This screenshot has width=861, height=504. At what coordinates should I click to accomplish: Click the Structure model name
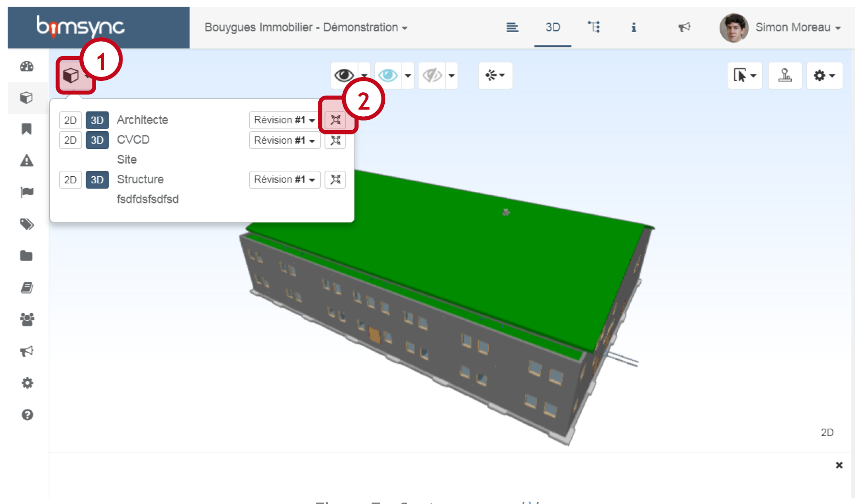[x=140, y=179]
